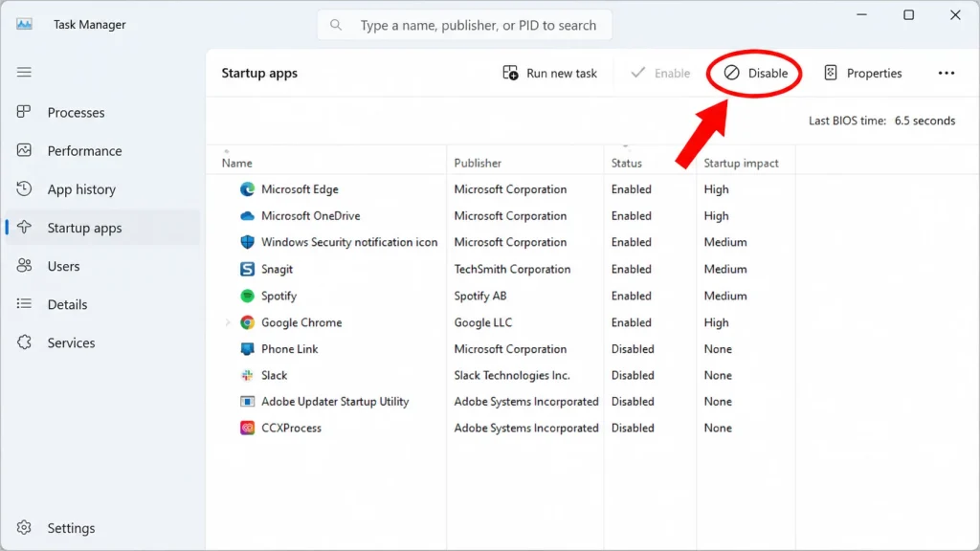Sort by the Publisher column header
980x551 pixels.
pyautogui.click(x=478, y=163)
